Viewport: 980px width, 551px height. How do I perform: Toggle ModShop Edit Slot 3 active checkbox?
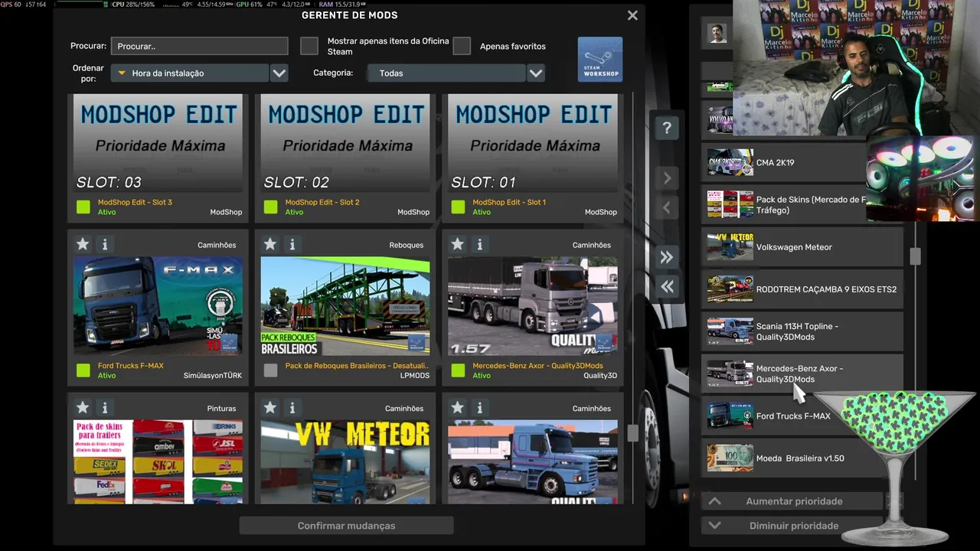click(x=83, y=207)
